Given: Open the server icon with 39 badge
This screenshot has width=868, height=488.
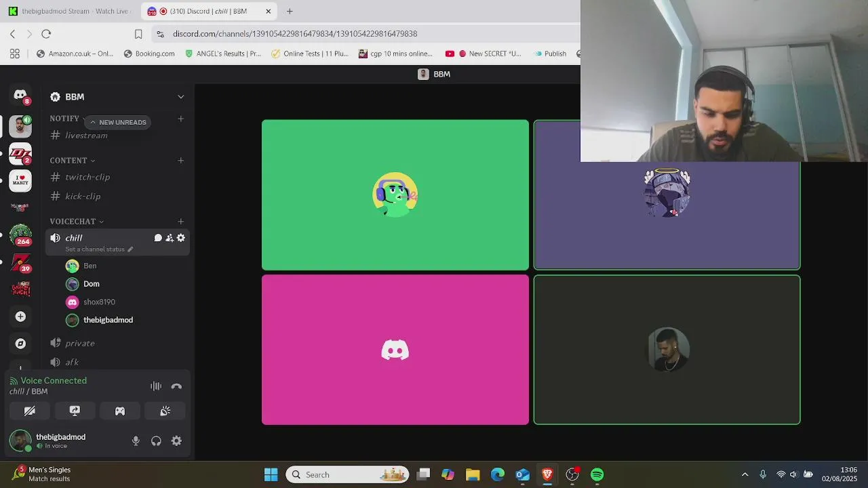Looking at the screenshot, I should pyautogui.click(x=20, y=262).
